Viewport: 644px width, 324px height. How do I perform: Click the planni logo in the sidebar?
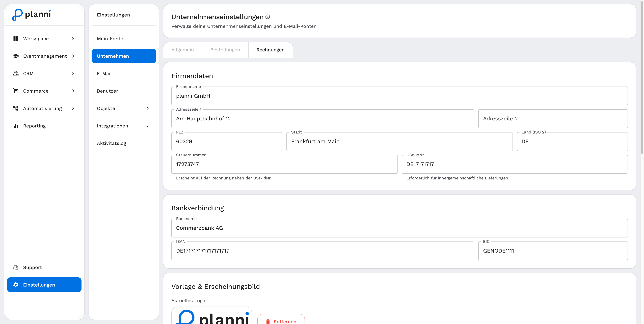tap(32, 15)
